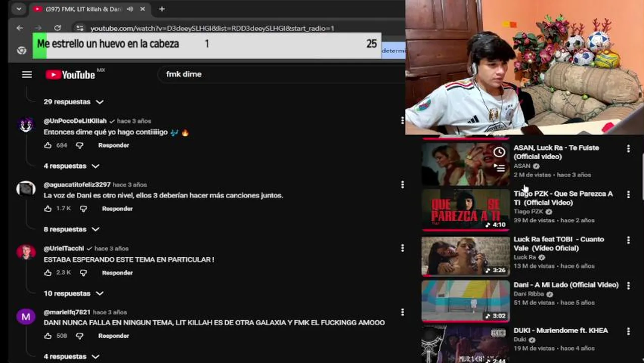Reply to @UrielTacchi comment
Image resolution: width=644 pixels, height=363 pixels.
(x=117, y=273)
